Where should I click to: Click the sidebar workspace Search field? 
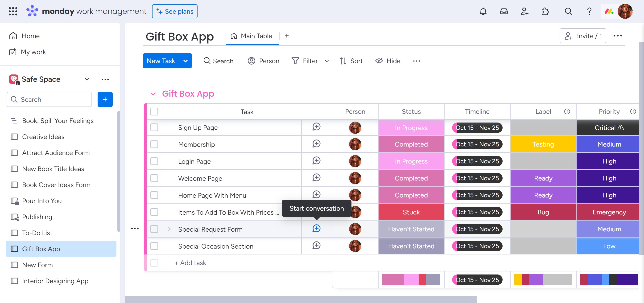pyautogui.click(x=50, y=99)
